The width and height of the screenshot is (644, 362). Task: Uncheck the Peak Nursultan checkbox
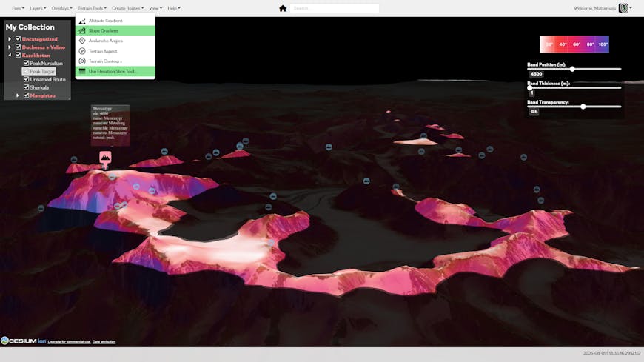[27, 63]
